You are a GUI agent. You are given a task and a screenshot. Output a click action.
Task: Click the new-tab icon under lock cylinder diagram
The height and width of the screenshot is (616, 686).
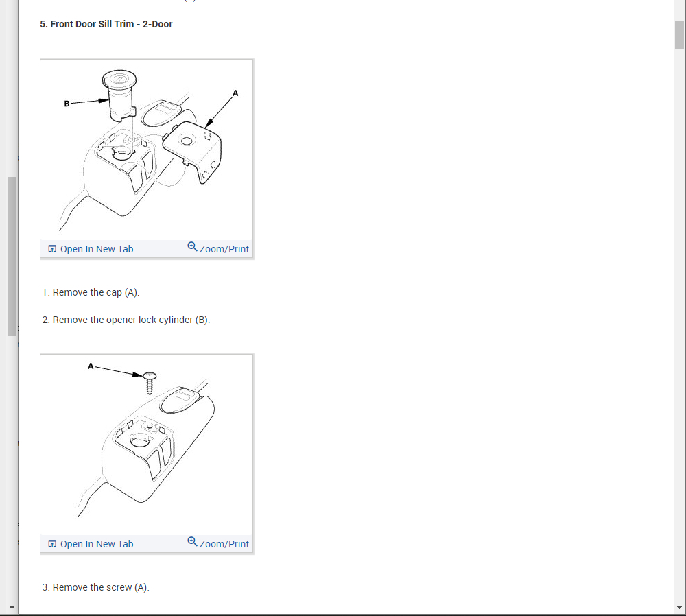52,249
